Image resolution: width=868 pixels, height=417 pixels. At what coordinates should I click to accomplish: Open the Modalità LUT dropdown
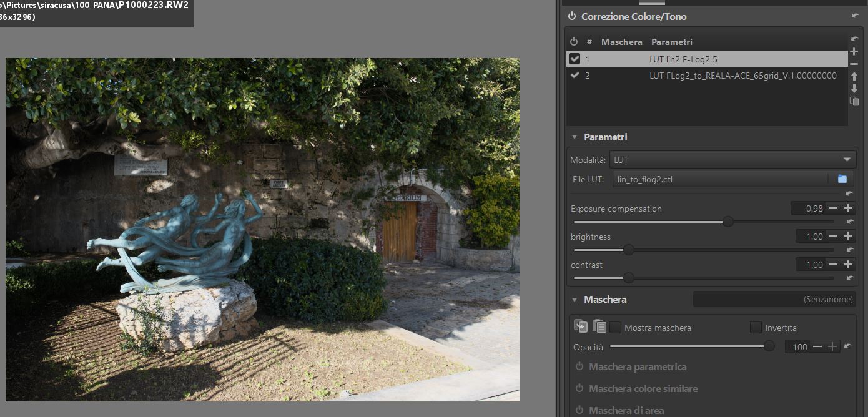point(732,160)
